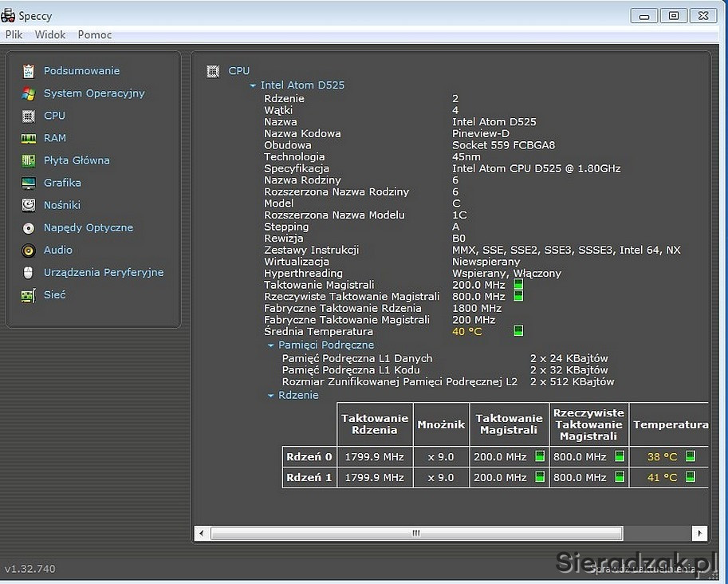Click green graph icon beside Taktowanie Magistrali 200.0 MHz
Image resolution: width=728 pixels, height=584 pixels.
[518, 284]
